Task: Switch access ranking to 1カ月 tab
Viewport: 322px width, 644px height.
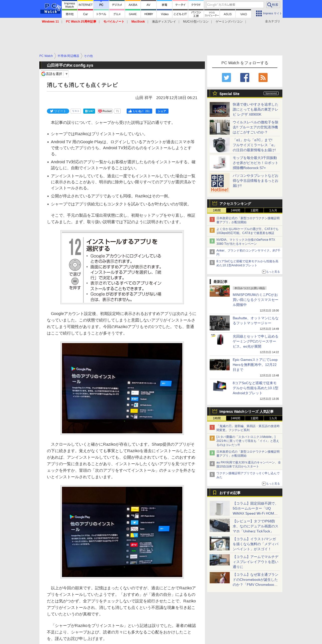Action: (273, 210)
